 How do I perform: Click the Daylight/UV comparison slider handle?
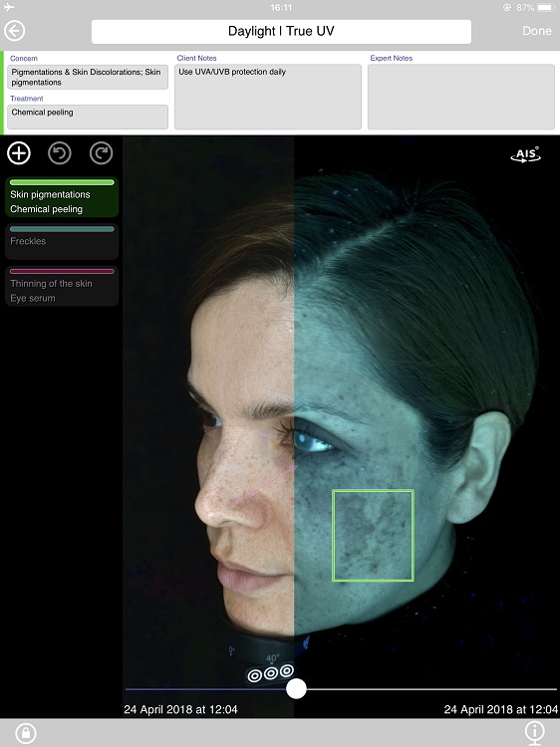point(296,689)
